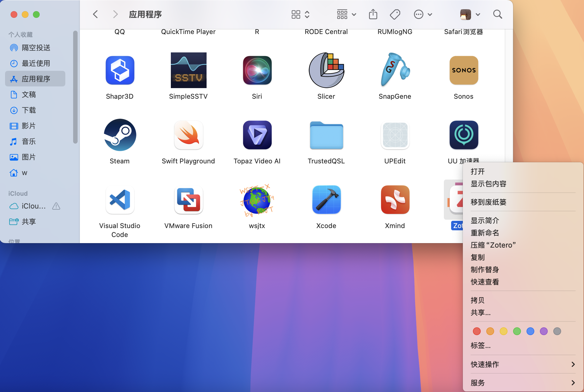Viewport: 584px width, 392px height.
Task: Go to 隔空投送 in sidebar
Action: pos(36,48)
